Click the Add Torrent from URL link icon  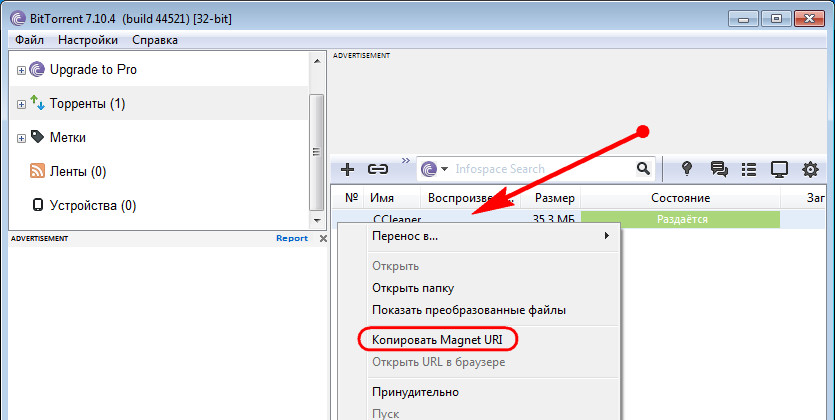click(378, 169)
